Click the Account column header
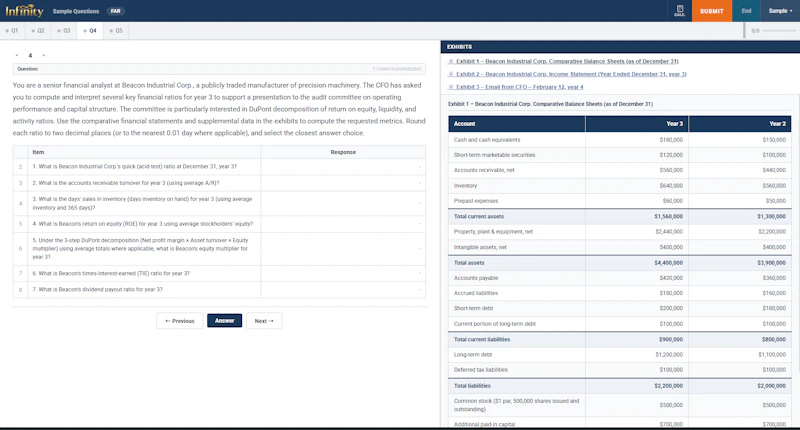 (x=516, y=123)
